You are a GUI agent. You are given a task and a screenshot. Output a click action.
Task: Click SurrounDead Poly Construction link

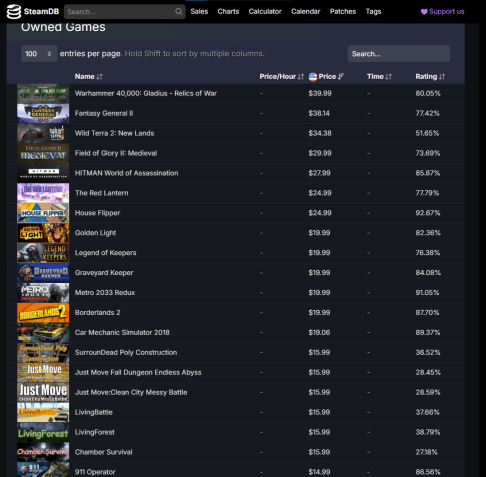point(126,352)
